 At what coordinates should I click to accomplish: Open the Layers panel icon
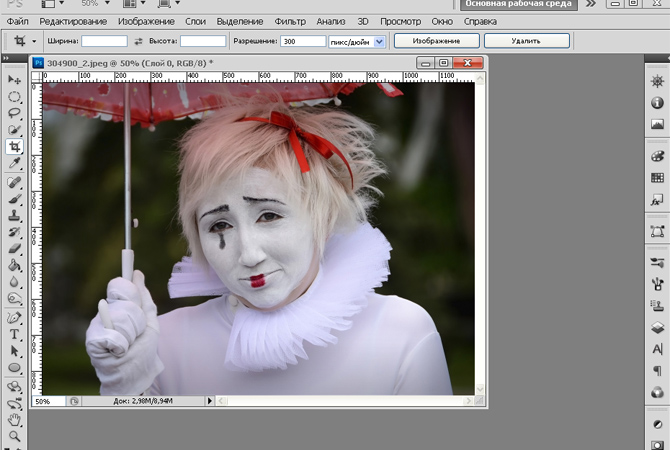click(657, 327)
